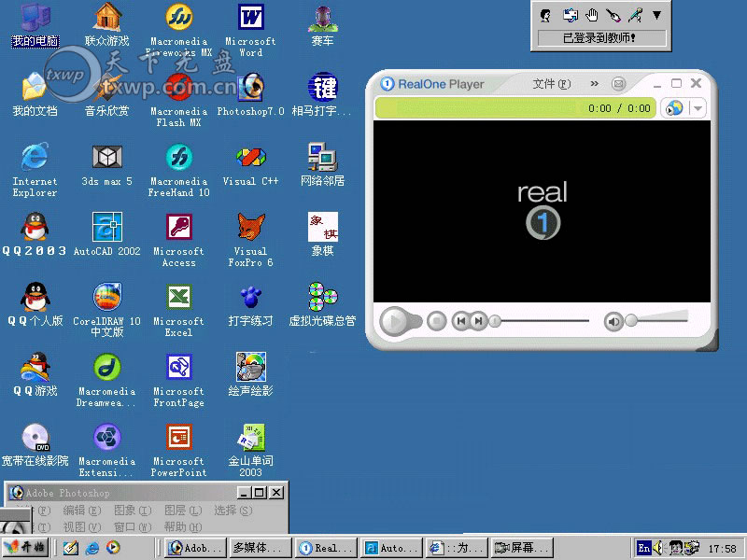Open dropdown arrow beside RealOne globe icon
747x560 pixels.
(698, 108)
